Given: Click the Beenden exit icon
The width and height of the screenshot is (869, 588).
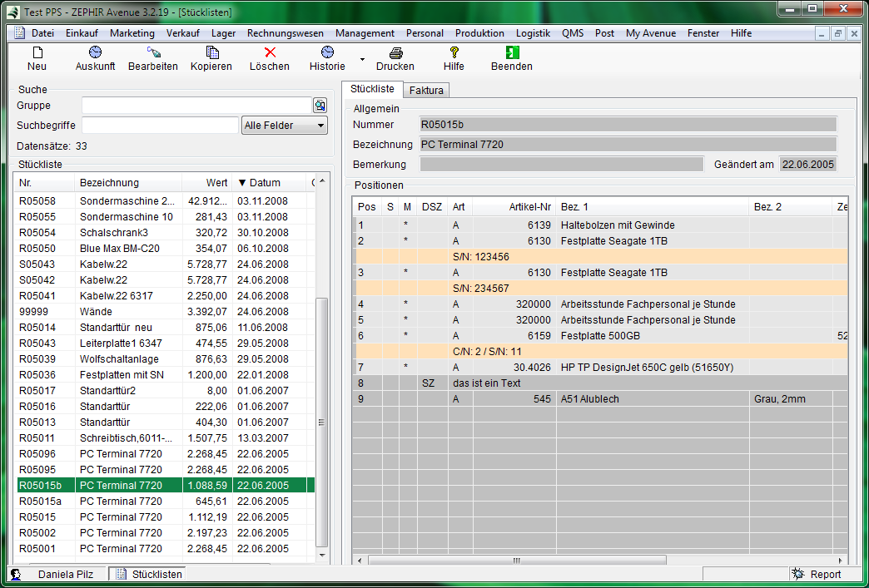Looking at the screenshot, I should click(x=512, y=52).
